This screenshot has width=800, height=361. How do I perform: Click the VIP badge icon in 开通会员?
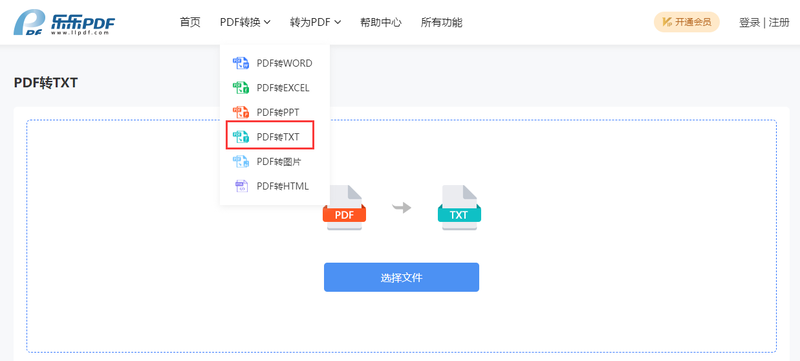coord(666,22)
